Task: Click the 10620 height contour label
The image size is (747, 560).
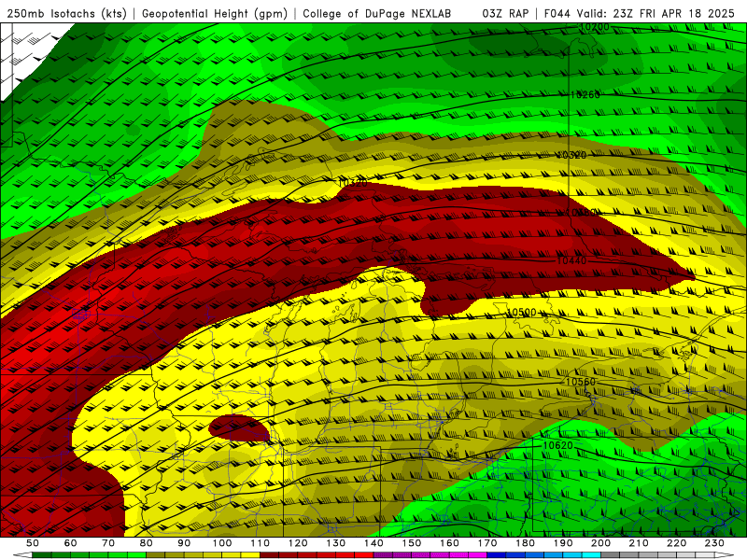Action: 557,445
